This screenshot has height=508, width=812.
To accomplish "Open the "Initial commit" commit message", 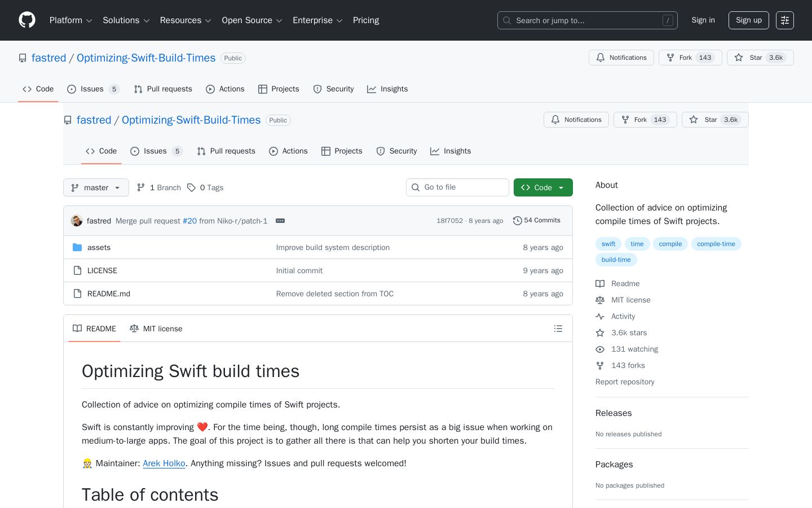I will pyautogui.click(x=299, y=270).
